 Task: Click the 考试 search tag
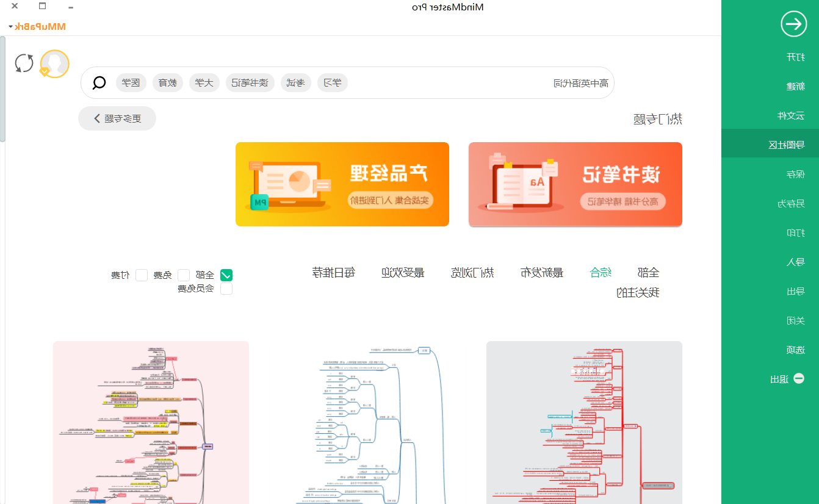click(296, 82)
